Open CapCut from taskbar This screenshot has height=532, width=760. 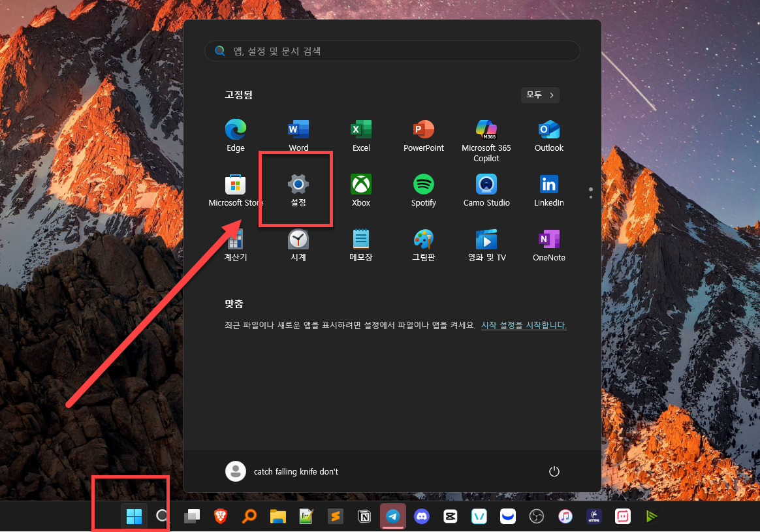click(x=451, y=516)
